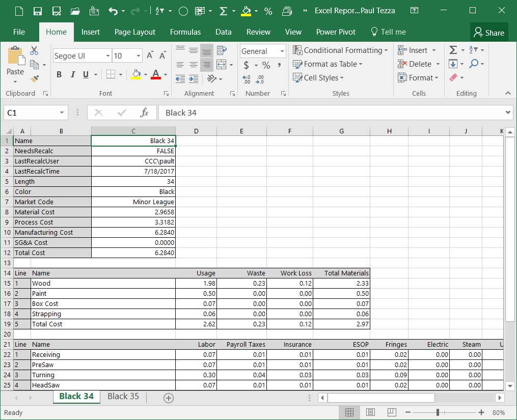Expand the formula bar with the chevron
517x420 pixels.
[x=508, y=113]
